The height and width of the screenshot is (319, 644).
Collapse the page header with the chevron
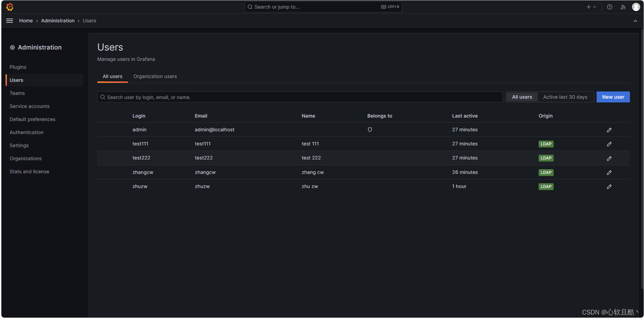pos(635,21)
